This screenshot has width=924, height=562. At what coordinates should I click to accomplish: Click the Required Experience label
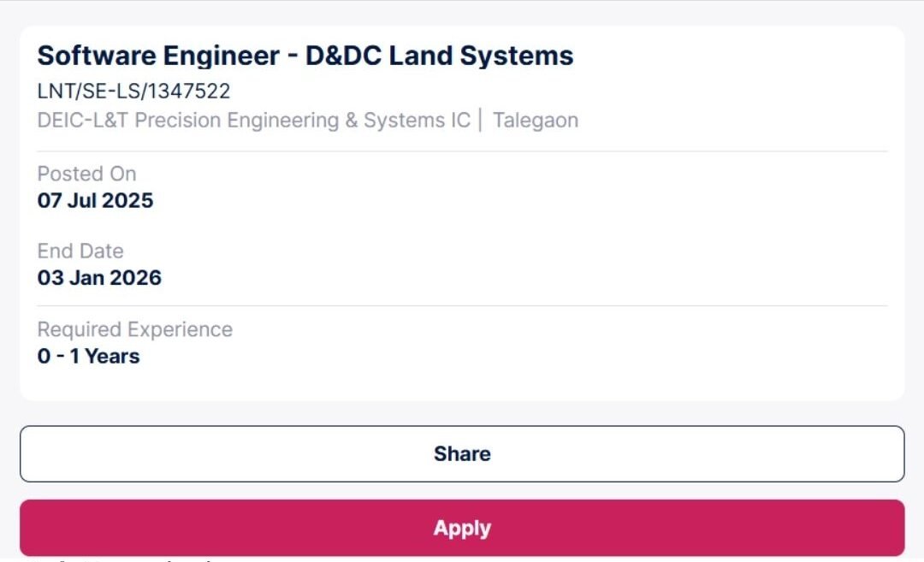click(x=134, y=328)
